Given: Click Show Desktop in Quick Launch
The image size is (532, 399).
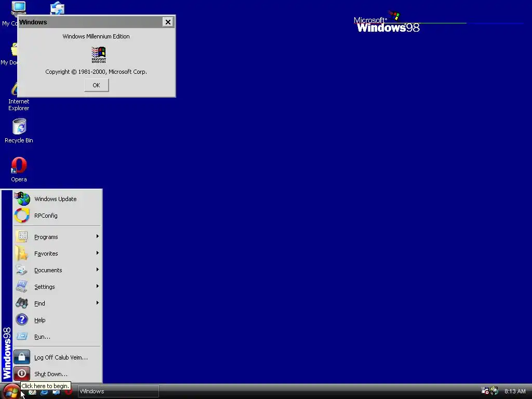Looking at the screenshot, I should pyautogui.click(x=32, y=392).
